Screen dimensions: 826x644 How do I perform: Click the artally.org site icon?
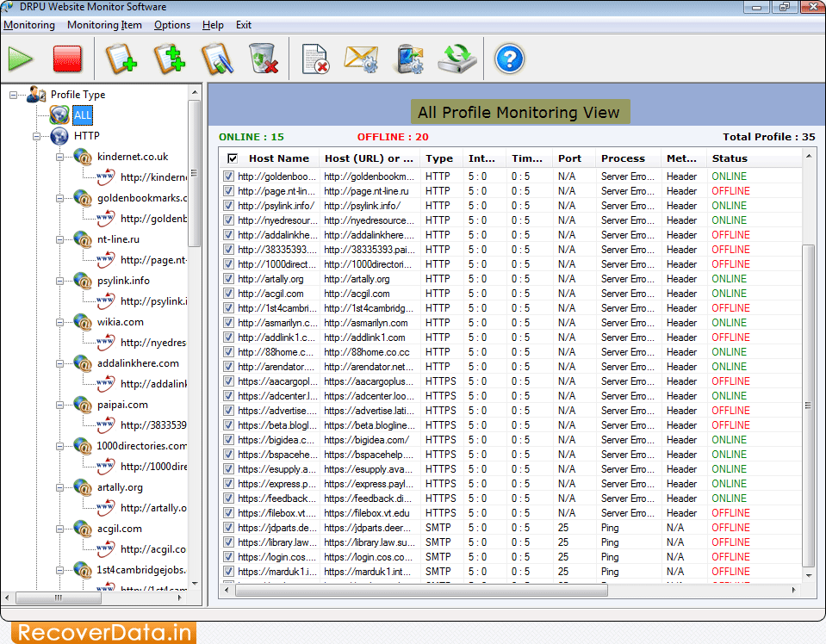click(x=83, y=487)
